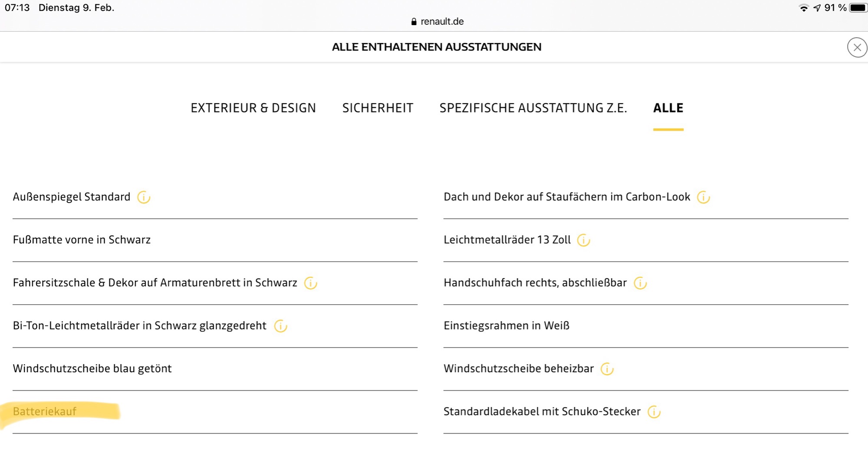
Task: Open info for Dach und Dekor Carbon-Look
Action: click(x=703, y=197)
